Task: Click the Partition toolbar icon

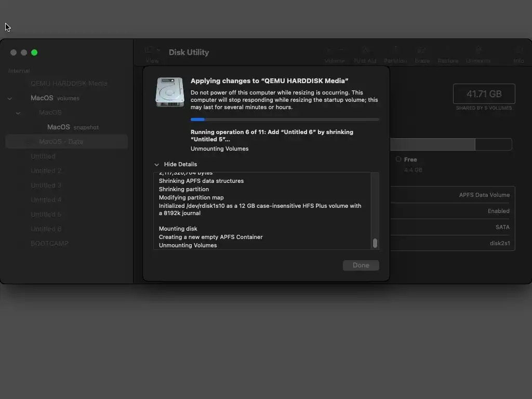Action: (x=395, y=55)
